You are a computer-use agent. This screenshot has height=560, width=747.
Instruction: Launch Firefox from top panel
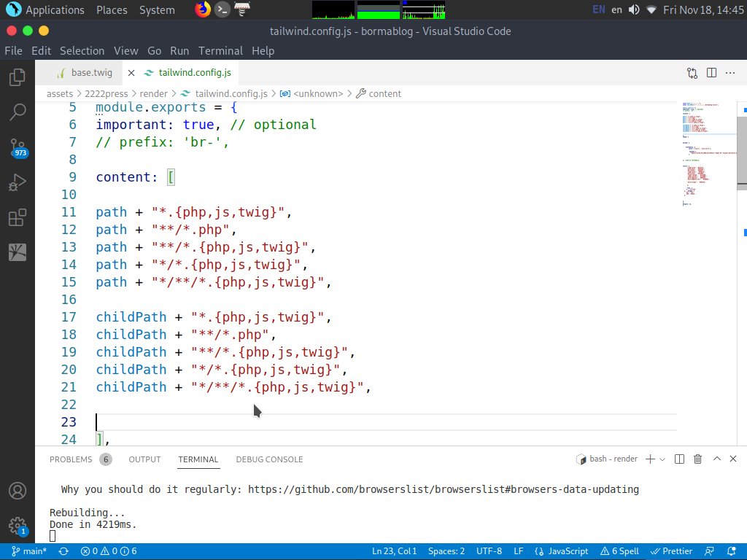203,9
